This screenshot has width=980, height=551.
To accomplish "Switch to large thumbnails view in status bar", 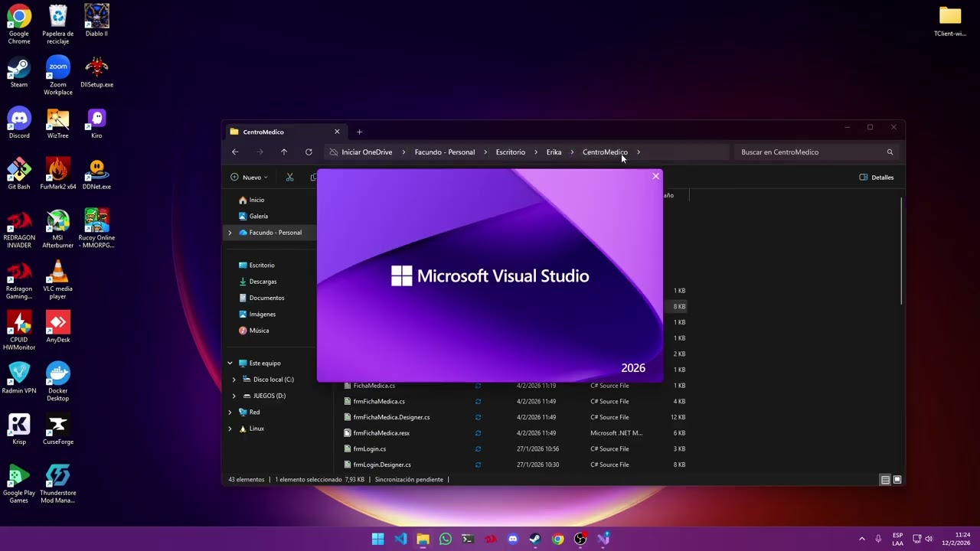I will [x=897, y=480].
